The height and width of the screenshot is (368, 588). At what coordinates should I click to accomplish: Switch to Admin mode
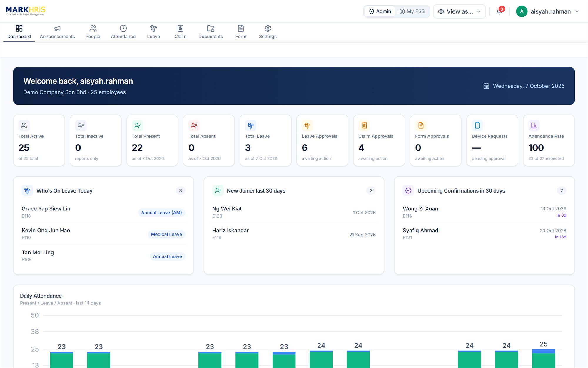pos(380,11)
